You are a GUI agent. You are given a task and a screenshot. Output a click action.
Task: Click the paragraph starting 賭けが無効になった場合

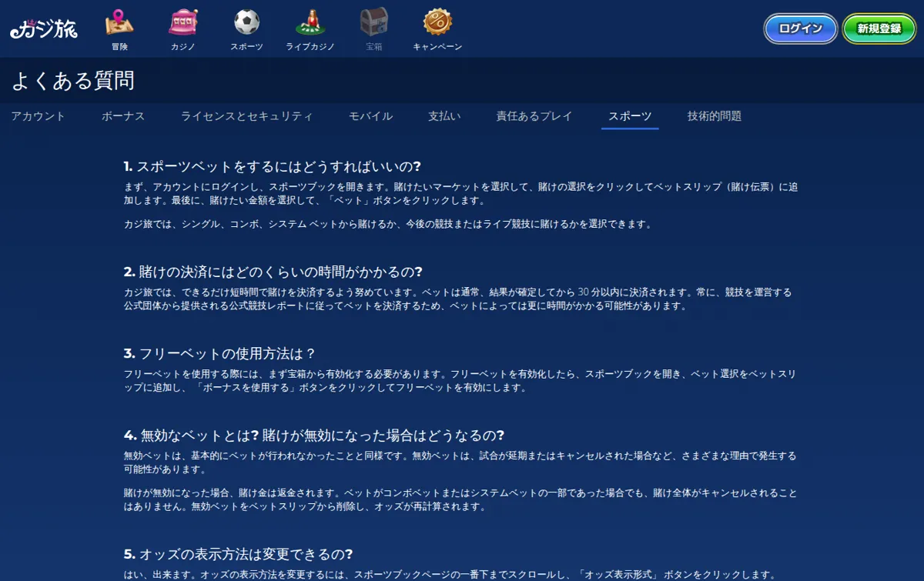(460, 499)
